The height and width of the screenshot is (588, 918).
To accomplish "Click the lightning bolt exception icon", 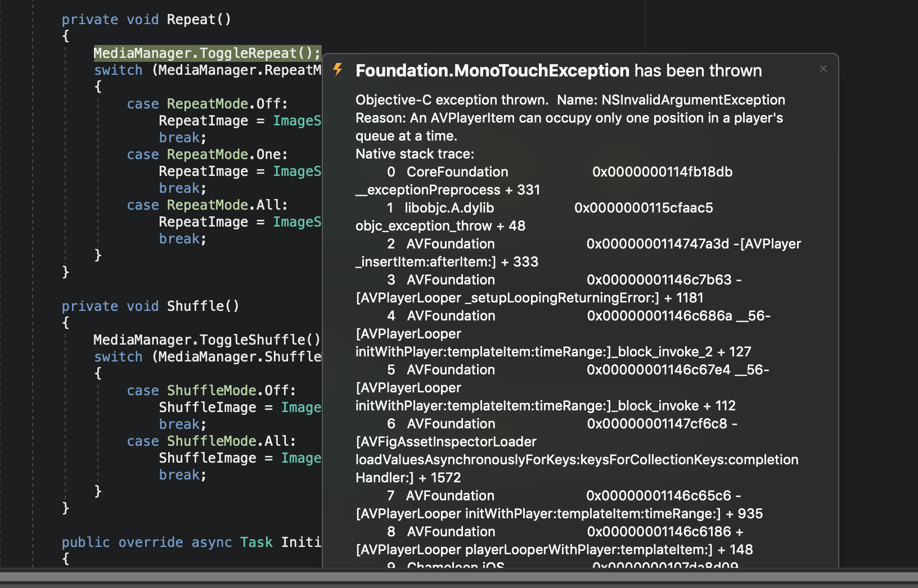I will [337, 69].
